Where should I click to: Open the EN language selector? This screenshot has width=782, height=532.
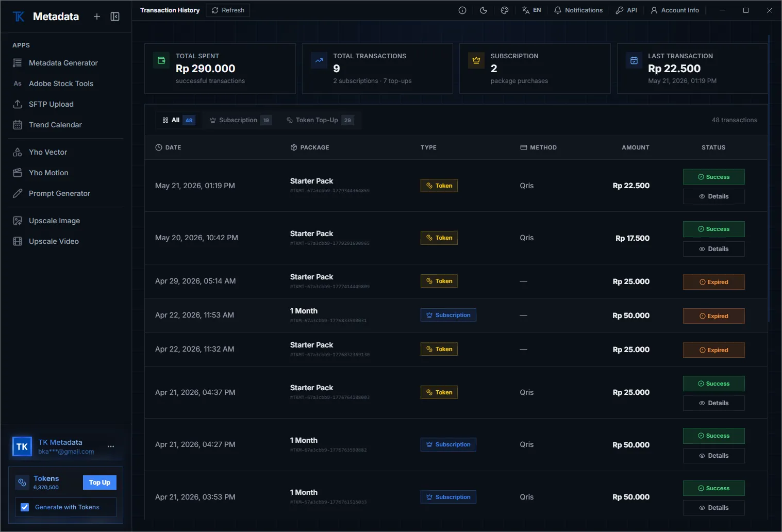(x=531, y=10)
